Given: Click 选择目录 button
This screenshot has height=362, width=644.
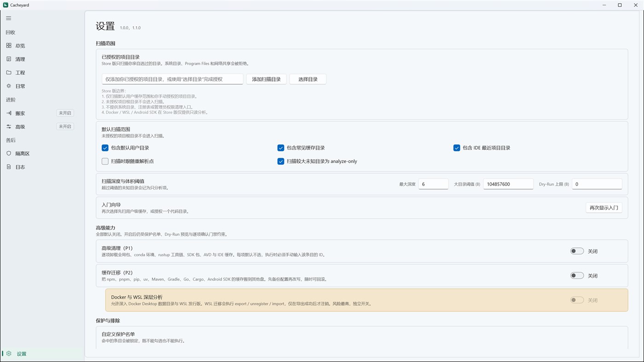Looking at the screenshot, I should tap(308, 79).
